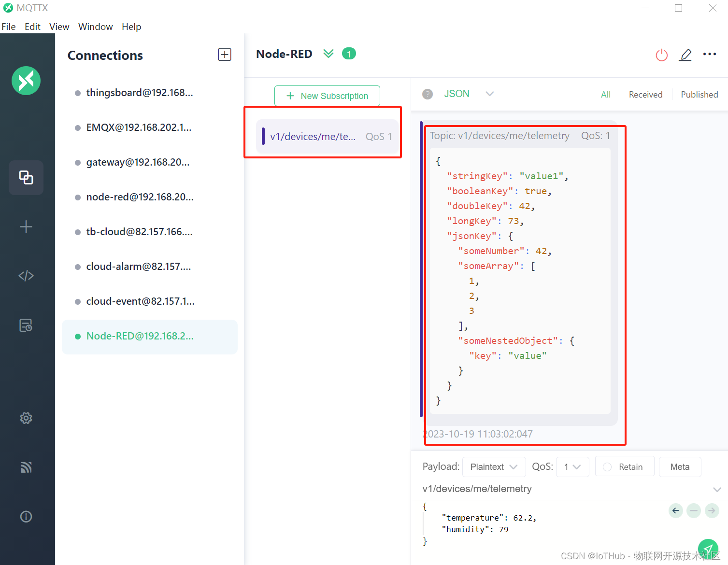The height and width of the screenshot is (565, 728).
Task: Open the QoS level dropdown
Action: [572, 466]
